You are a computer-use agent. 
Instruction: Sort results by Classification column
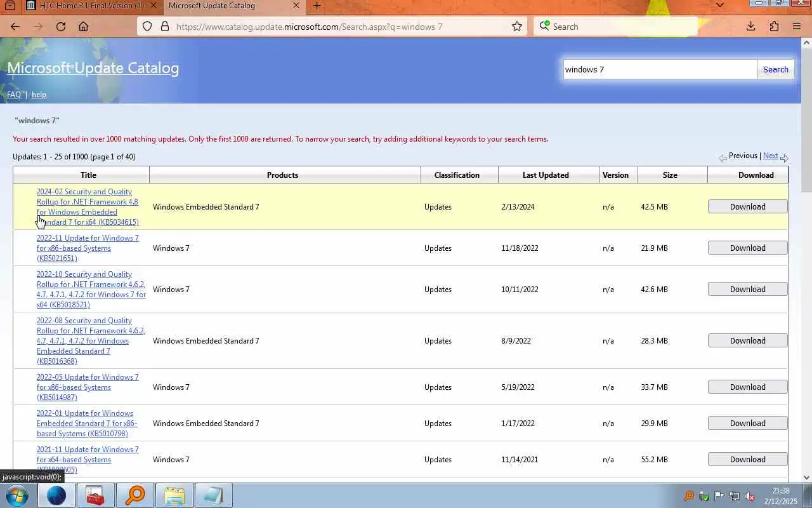457,175
